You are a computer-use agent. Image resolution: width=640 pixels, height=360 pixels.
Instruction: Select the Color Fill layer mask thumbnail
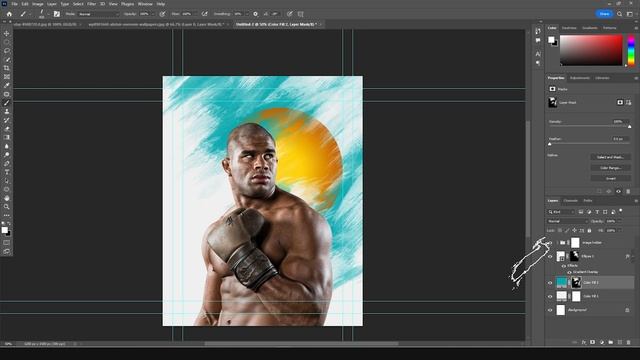(576, 282)
